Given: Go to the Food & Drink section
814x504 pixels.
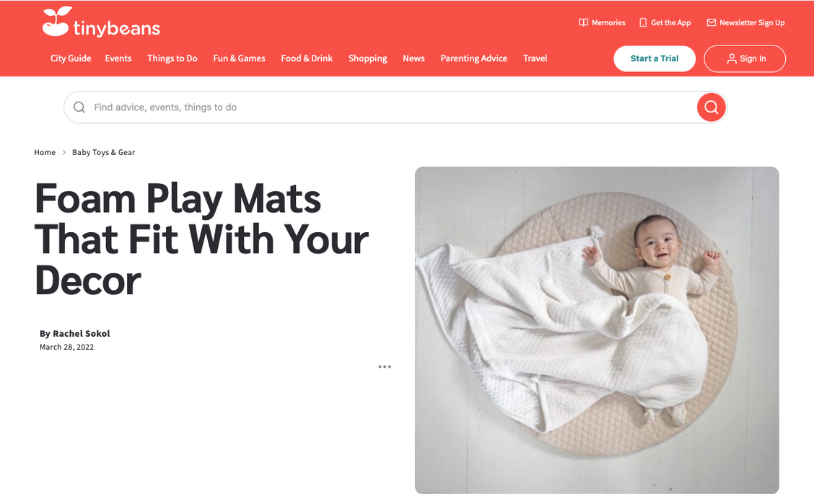Looking at the screenshot, I should pos(307,58).
